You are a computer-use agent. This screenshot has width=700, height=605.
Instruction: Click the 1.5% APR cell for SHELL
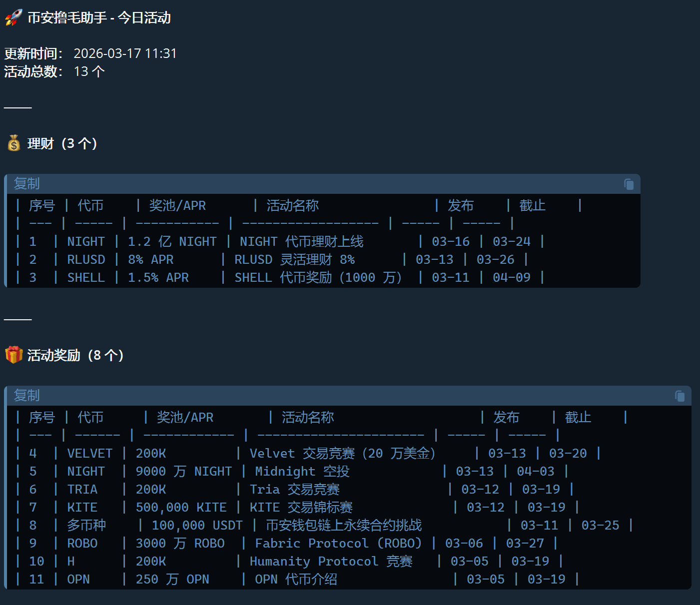[158, 278]
